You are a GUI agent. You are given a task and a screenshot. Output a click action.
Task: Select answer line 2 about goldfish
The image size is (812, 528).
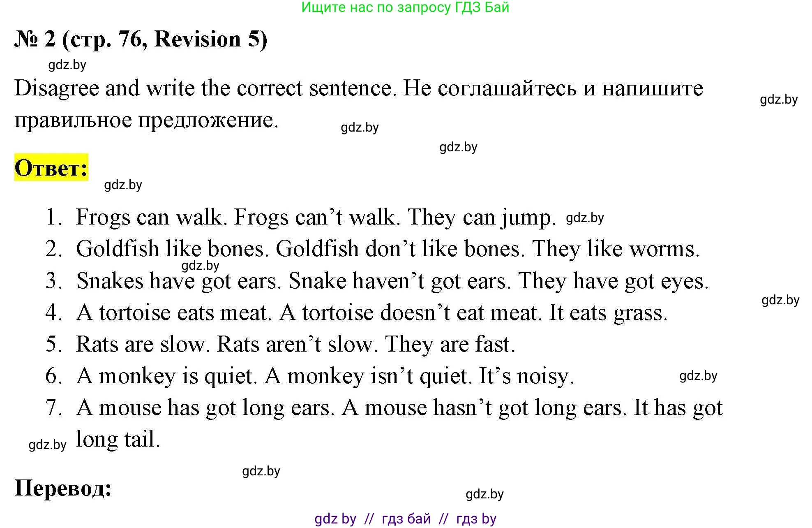coord(388,249)
